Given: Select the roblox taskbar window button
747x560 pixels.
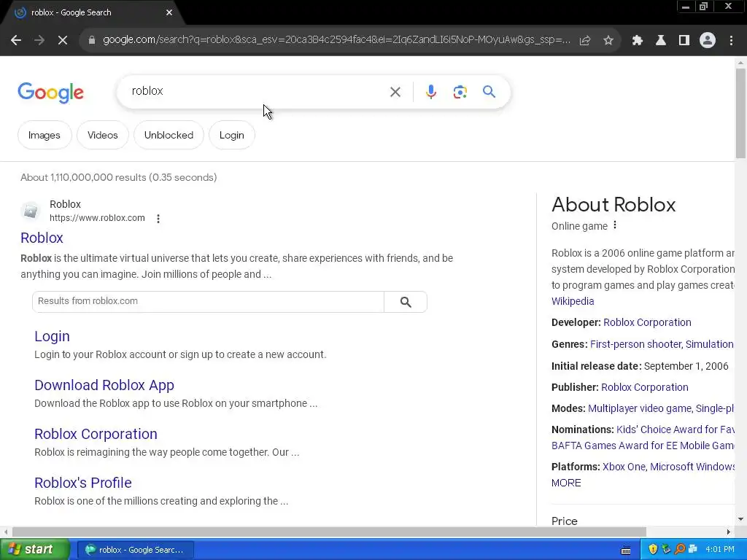Looking at the screenshot, I should tap(135, 550).
